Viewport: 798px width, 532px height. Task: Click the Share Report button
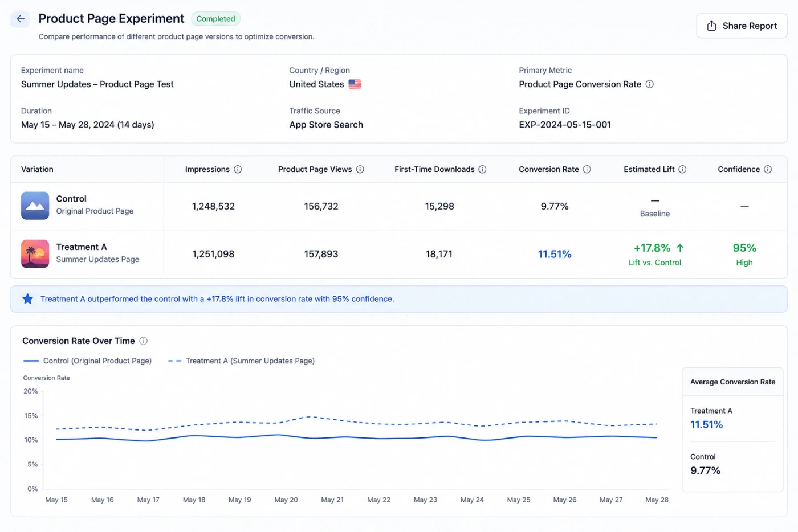[742, 26]
